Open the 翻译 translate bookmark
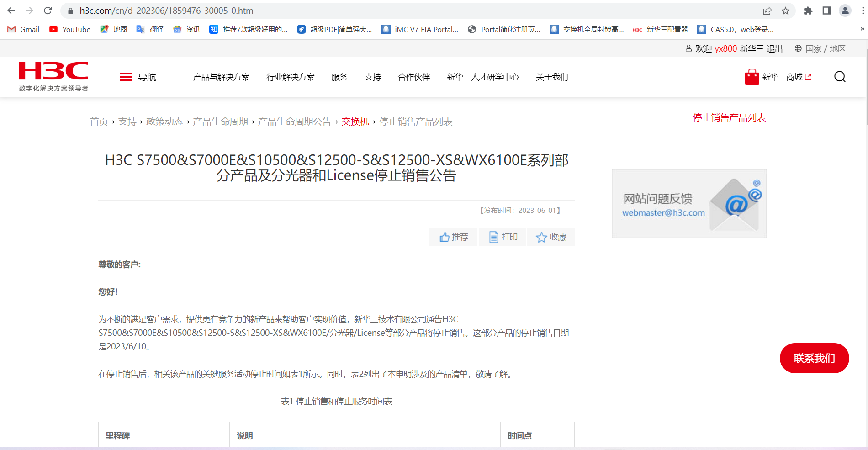This screenshot has width=868, height=450. 150,29
